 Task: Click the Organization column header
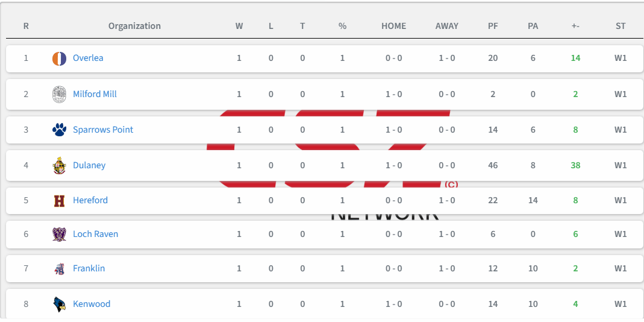pyautogui.click(x=135, y=26)
